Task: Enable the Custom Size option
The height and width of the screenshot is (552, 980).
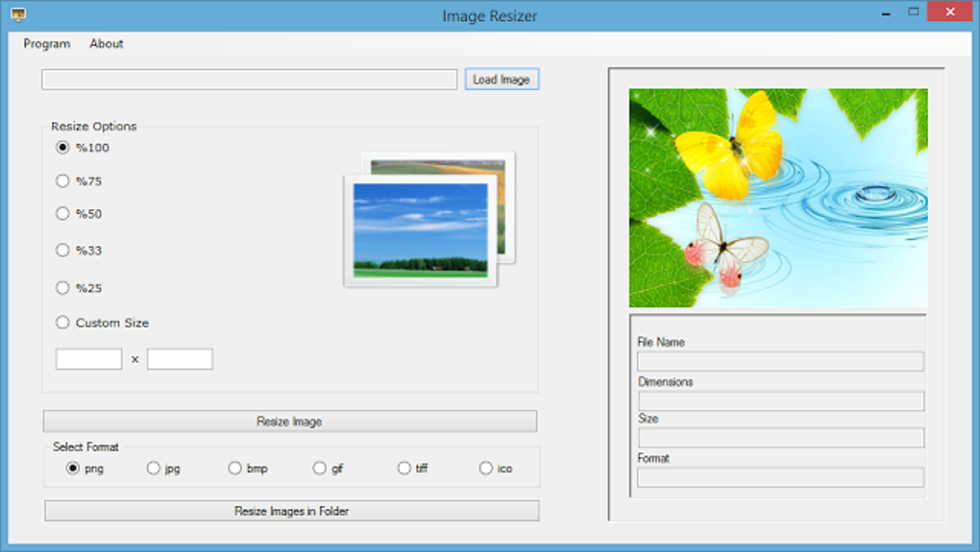Action: point(63,323)
